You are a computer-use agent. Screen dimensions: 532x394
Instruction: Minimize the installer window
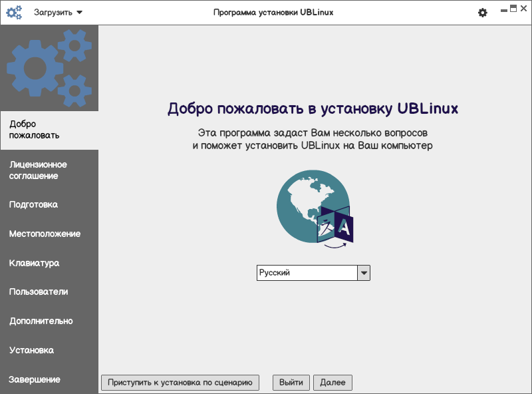pos(504,10)
